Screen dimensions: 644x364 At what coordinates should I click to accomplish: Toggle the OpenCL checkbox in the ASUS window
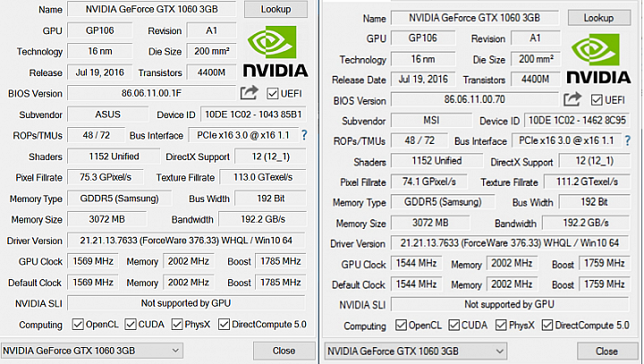(78, 324)
